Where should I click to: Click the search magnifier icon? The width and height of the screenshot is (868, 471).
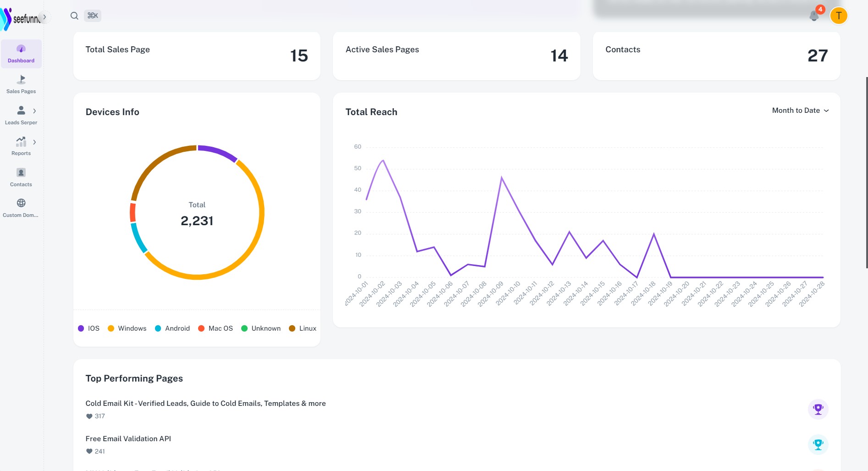click(74, 16)
